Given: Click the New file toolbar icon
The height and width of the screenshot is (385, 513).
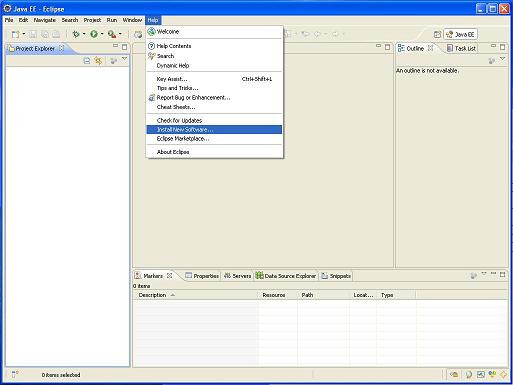Looking at the screenshot, I should coord(15,34).
